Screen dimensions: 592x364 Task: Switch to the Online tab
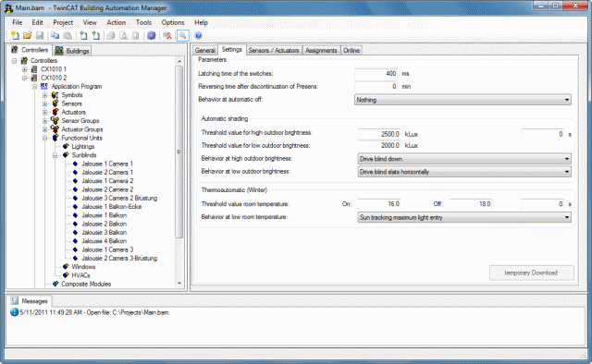[x=351, y=50]
